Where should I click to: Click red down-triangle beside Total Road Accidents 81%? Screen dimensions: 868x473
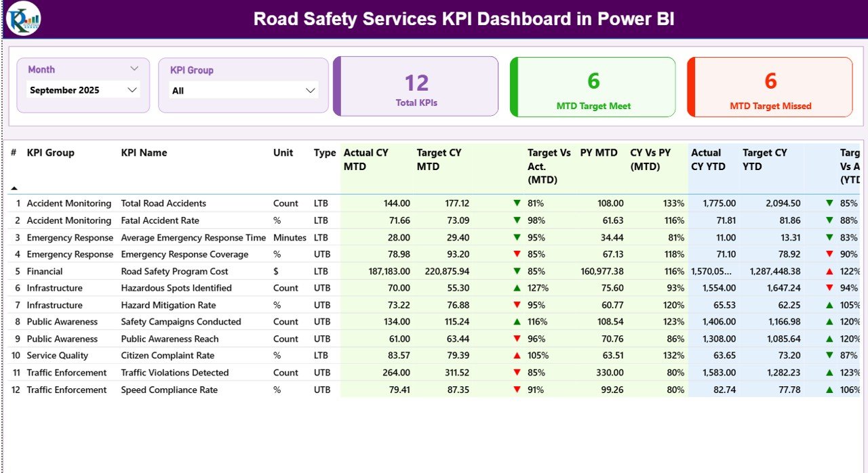pyautogui.click(x=517, y=203)
